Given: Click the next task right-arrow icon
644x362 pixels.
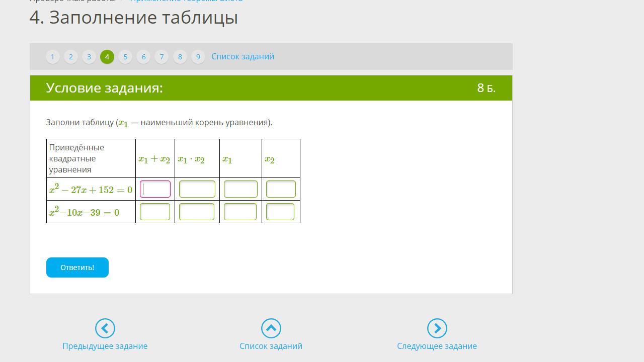Looking at the screenshot, I should pos(437,328).
